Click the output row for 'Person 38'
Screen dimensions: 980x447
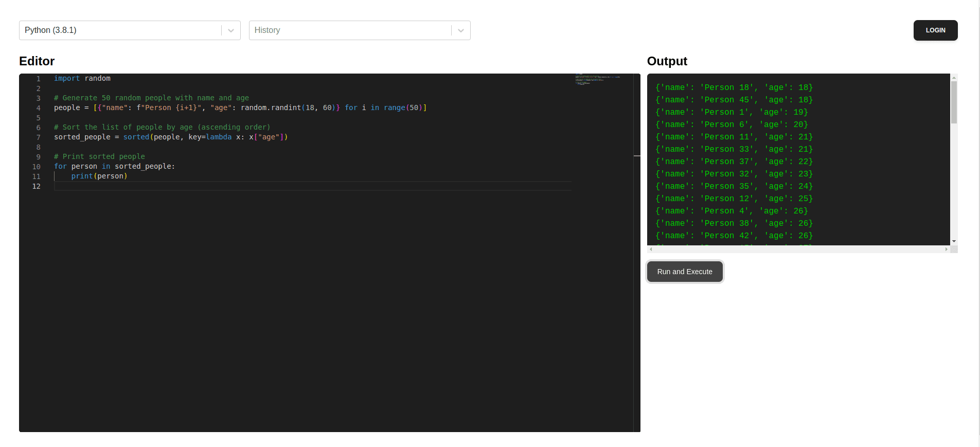pyautogui.click(x=734, y=223)
